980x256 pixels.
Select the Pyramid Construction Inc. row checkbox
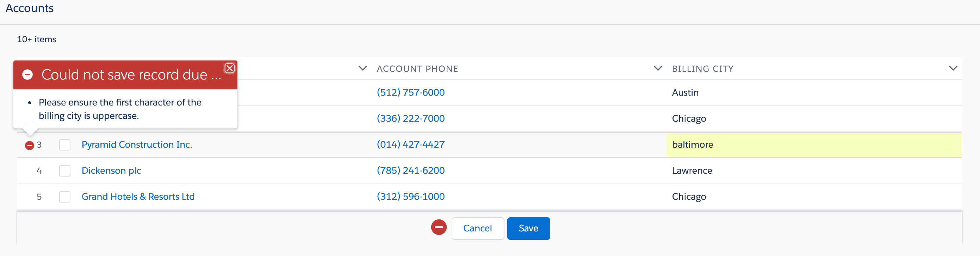(65, 145)
